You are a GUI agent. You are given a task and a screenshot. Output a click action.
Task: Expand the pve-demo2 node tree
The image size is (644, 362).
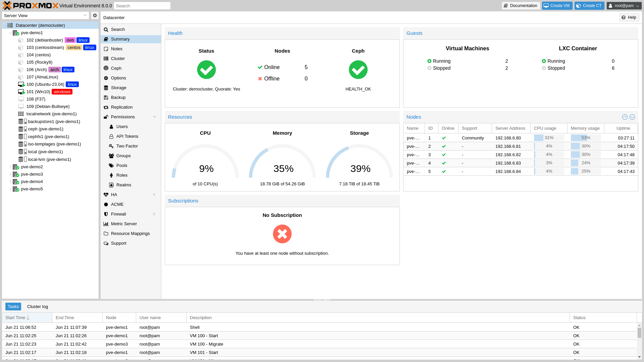(10, 167)
